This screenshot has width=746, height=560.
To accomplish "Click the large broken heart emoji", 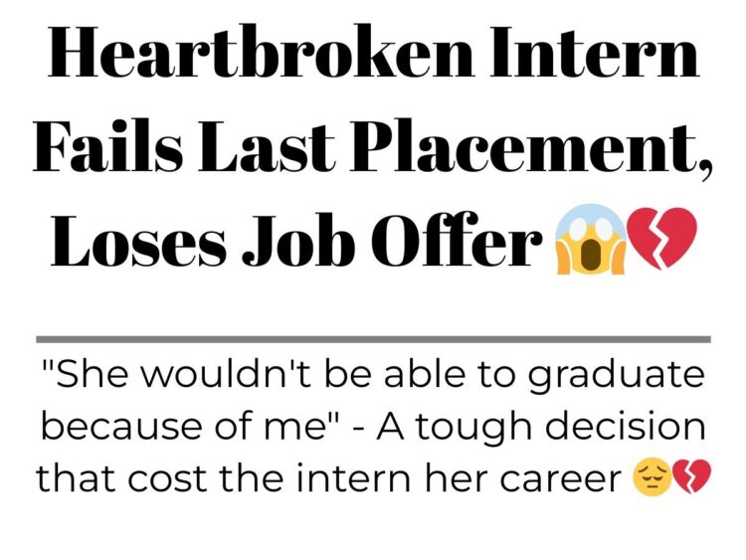I will (661, 238).
